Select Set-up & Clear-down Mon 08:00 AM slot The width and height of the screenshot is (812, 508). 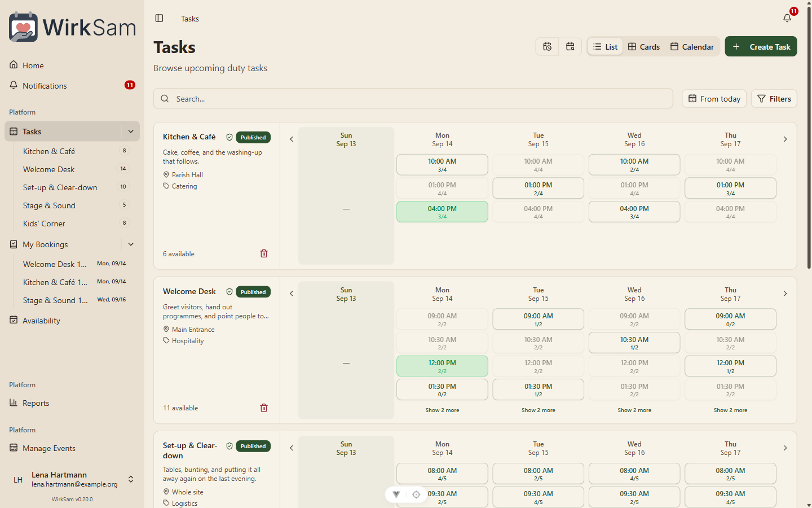(x=442, y=474)
